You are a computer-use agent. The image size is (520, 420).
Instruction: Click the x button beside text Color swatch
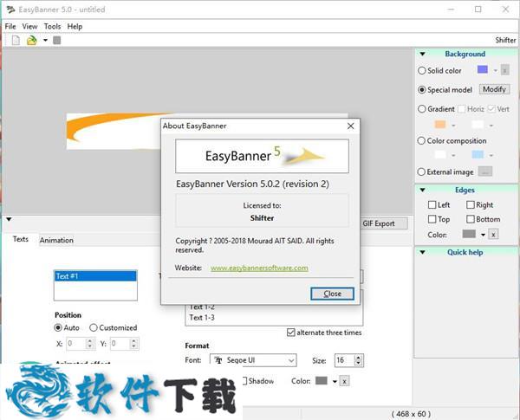pos(344,381)
